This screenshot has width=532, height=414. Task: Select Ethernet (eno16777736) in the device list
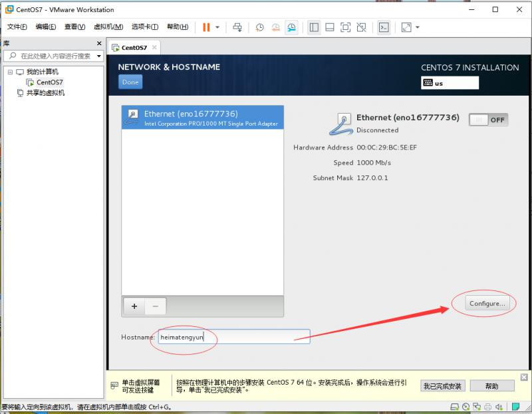[x=203, y=118]
